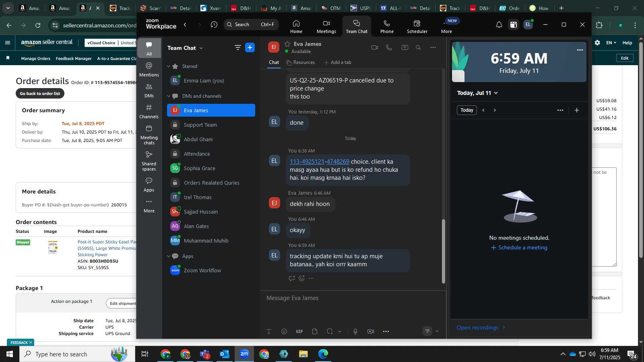
Task: Click Add a tab in chat header
Action: click(338, 62)
